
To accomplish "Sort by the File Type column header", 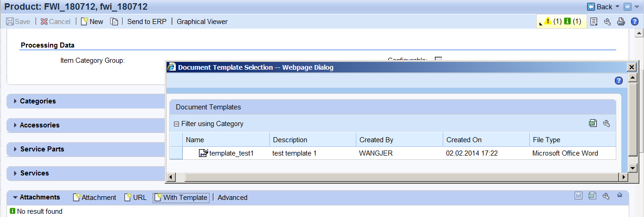I will 573,140.
